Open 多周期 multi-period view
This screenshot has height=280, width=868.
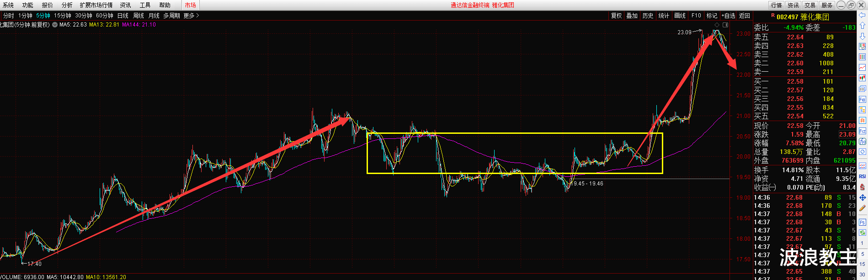[x=171, y=16]
